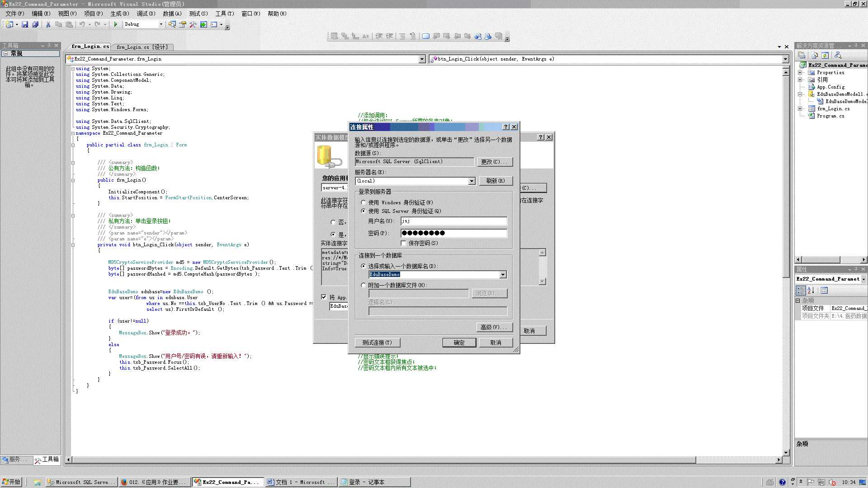Open the EduBaseDemo database name dropdown
Image resolution: width=868 pixels, height=488 pixels.
pyautogui.click(x=503, y=275)
